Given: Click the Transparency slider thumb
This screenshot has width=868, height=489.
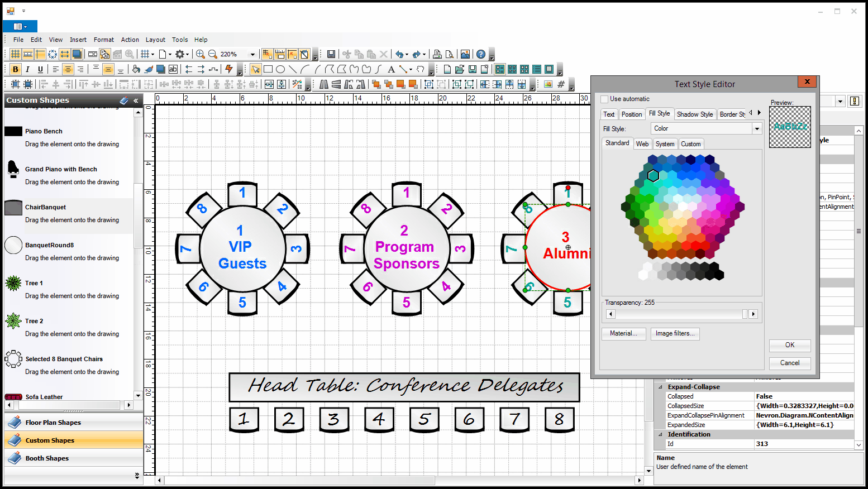Looking at the screenshot, I should coord(745,314).
